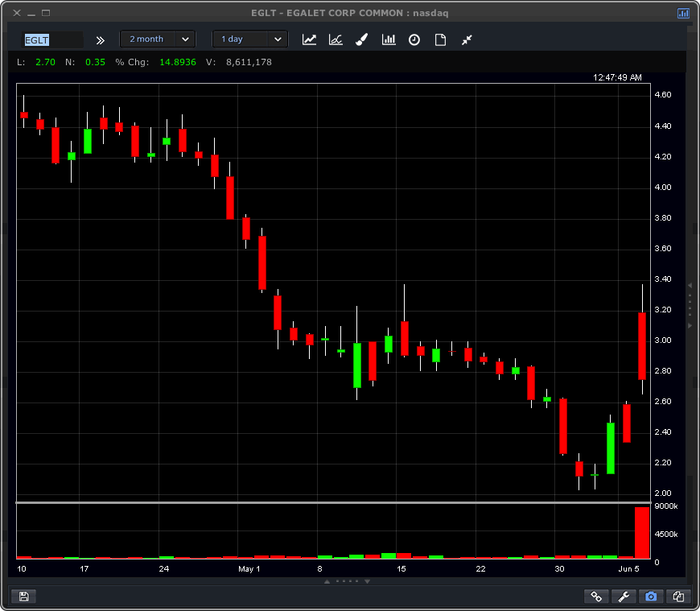The image size is (700, 611).
Task: Click the EGLT symbol input field
Action: (x=52, y=39)
